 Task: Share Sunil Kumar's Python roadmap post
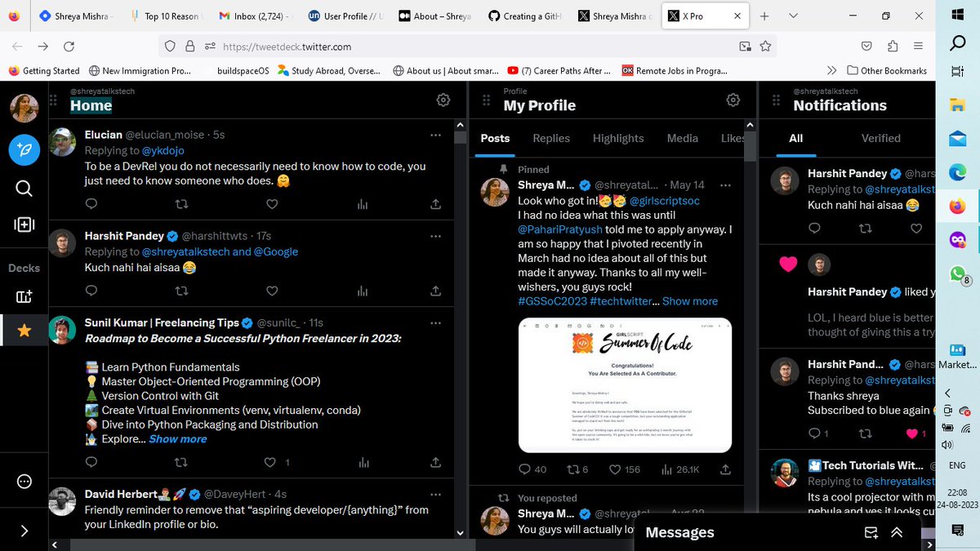click(x=436, y=463)
